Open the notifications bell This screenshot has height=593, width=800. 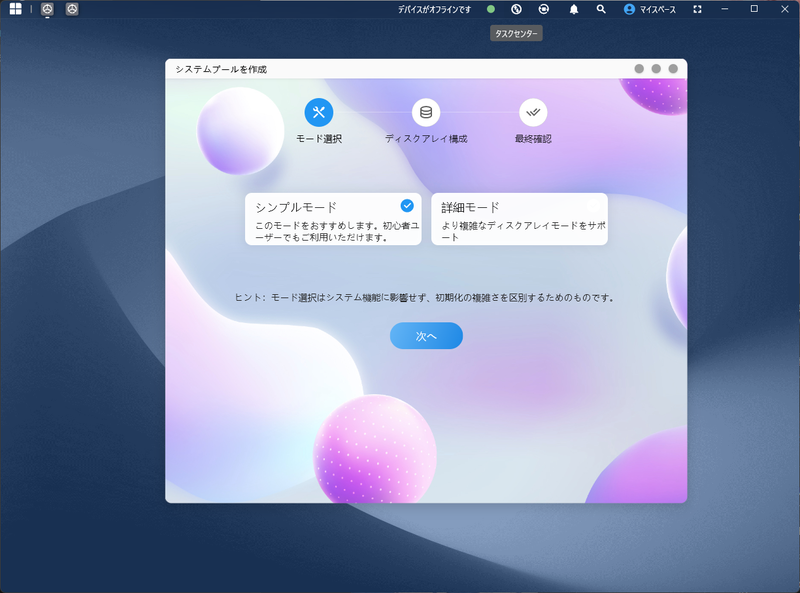pos(573,9)
